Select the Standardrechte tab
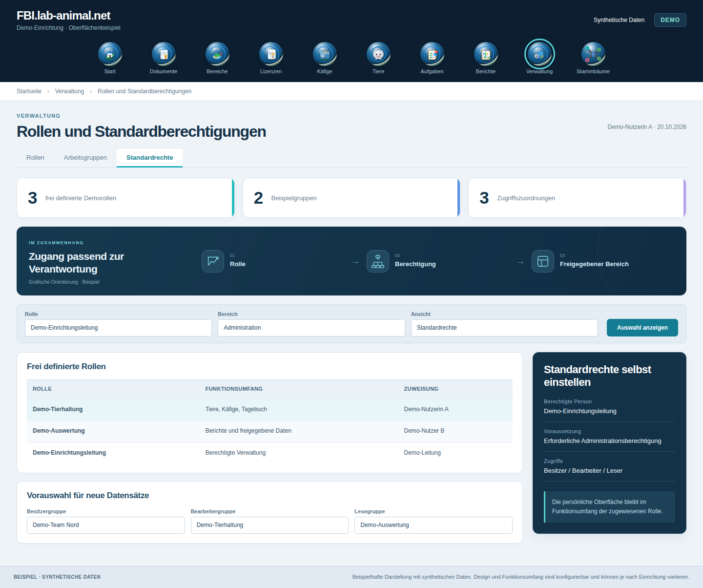The height and width of the screenshot is (588, 703). tap(149, 158)
